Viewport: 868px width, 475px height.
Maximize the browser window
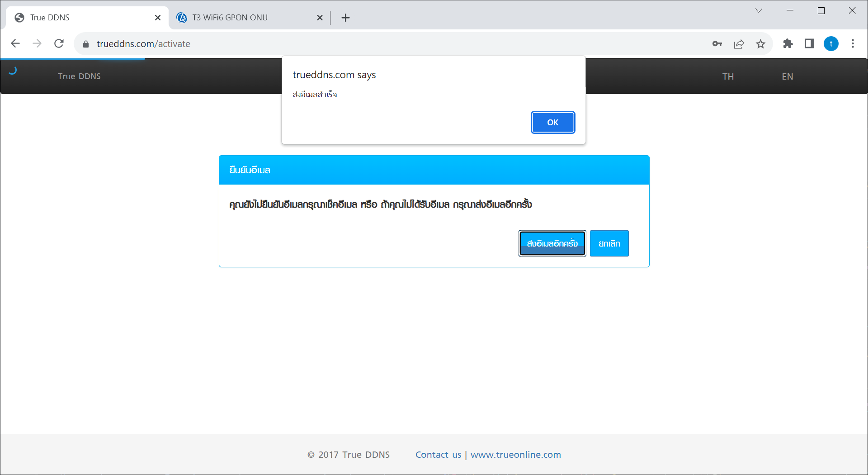tap(821, 10)
